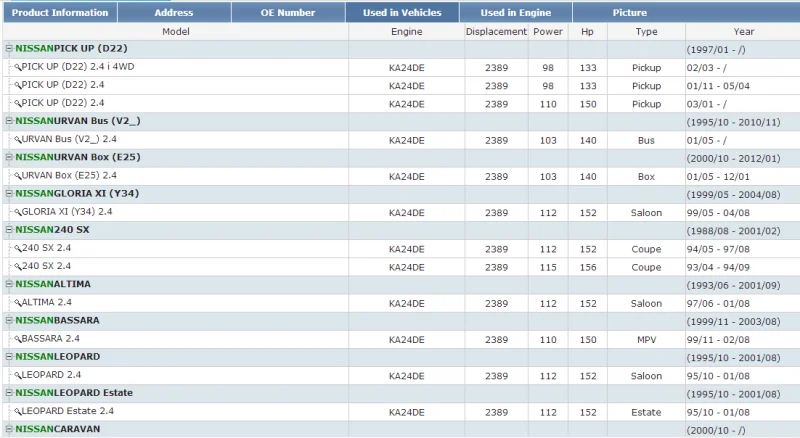
Task: Select the NISSAN GLORIA XI (Y34) row
Action: point(401,194)
